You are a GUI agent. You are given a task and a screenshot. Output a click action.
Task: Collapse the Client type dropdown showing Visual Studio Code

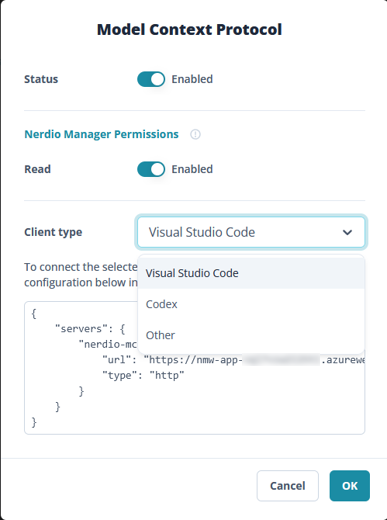[251, 232]
